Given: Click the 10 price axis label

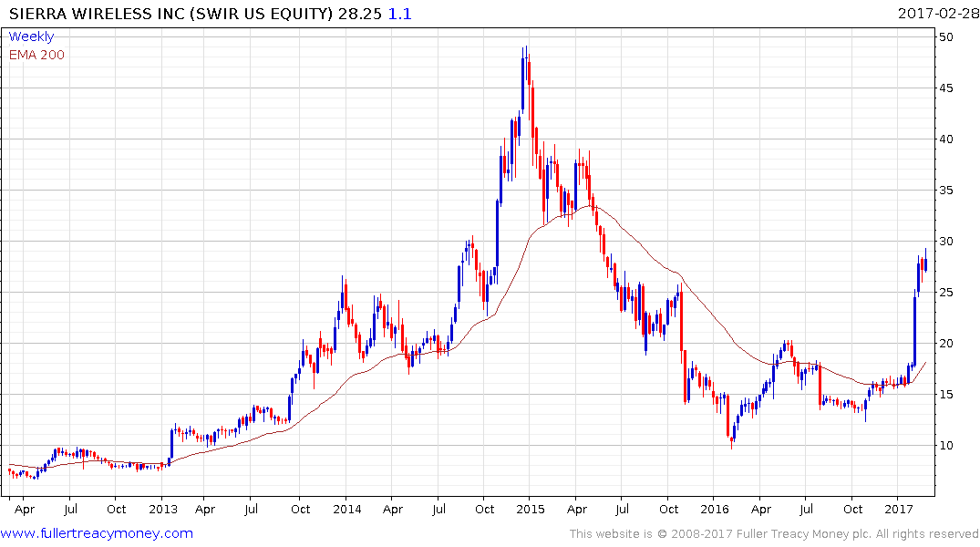Looking at the screenshot, I should tap(946, 446).
